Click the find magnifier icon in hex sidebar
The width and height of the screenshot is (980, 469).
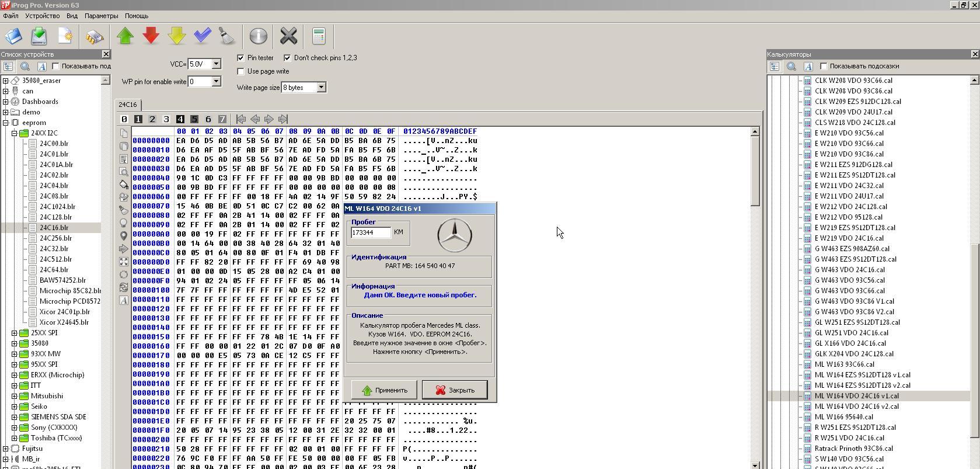point(124,172)
